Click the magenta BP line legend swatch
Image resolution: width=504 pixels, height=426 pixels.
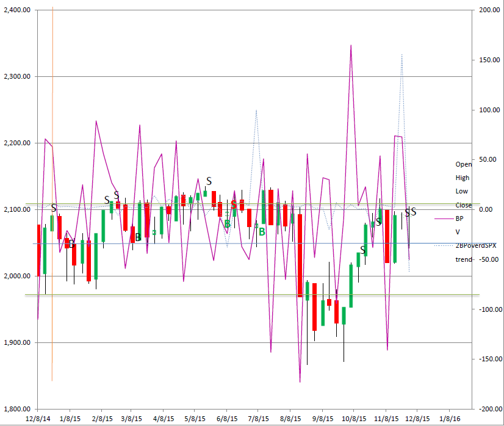tap(443, 218)
